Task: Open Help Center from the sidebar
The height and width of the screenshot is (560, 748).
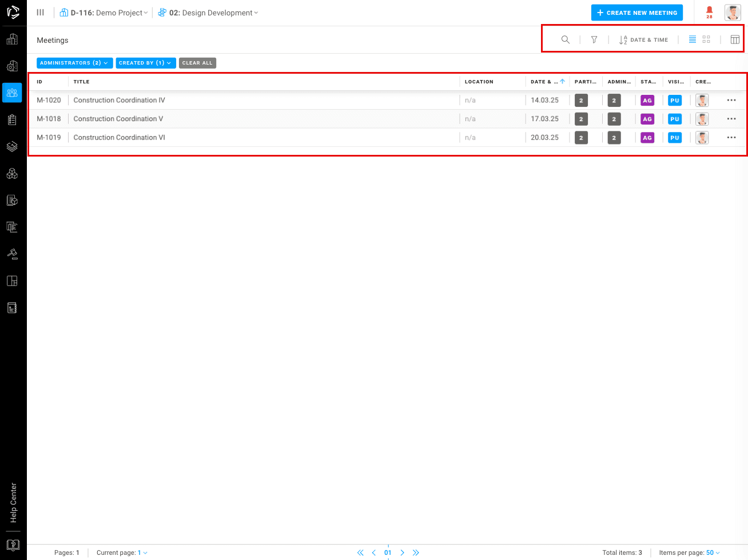Action: [x=13, y=503]
